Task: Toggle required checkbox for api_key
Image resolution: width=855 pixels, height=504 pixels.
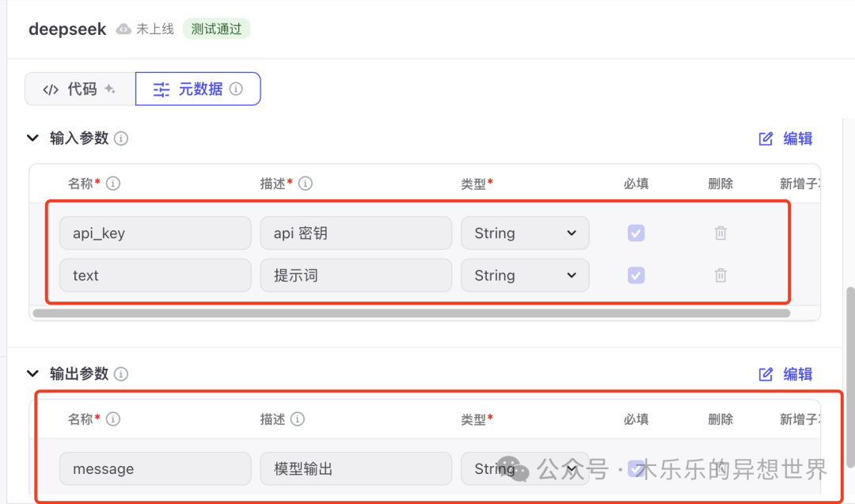Action: [x=636, y=233]
